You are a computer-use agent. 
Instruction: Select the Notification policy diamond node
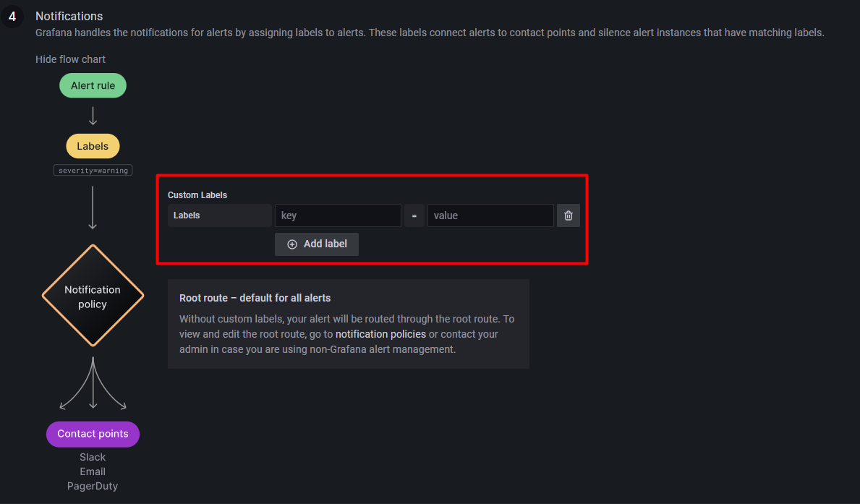[x=93, y=296]
